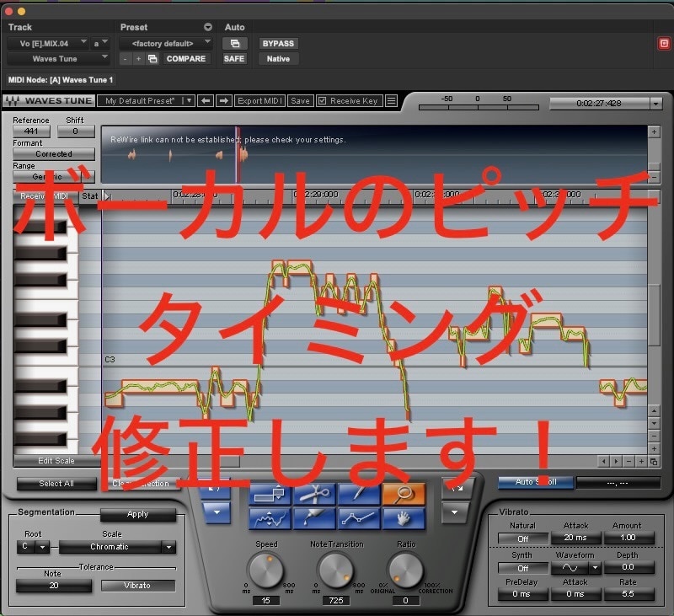Click the play triangle beside Stat
Image resolution: width=674 pixels, height=616 pixels.
click(x=107, y=196)
